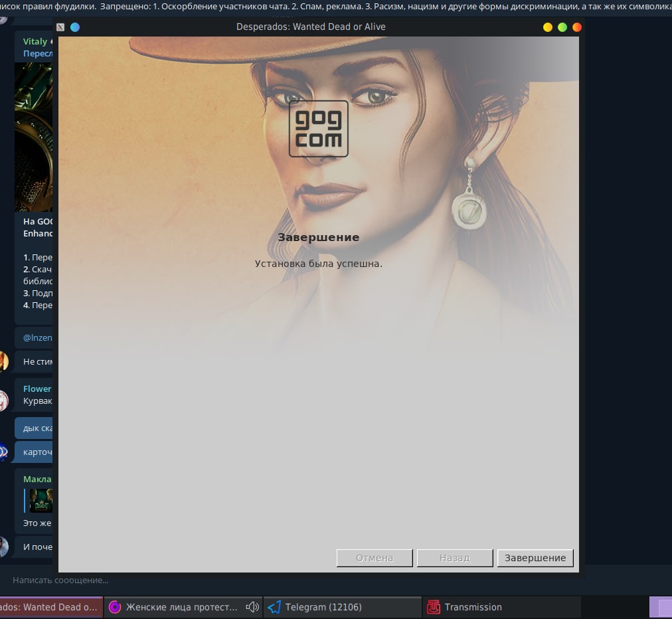Screen dimensions: 672x619
Task: Click the Макла sender name in Telegram
Action: pos(37,480)
